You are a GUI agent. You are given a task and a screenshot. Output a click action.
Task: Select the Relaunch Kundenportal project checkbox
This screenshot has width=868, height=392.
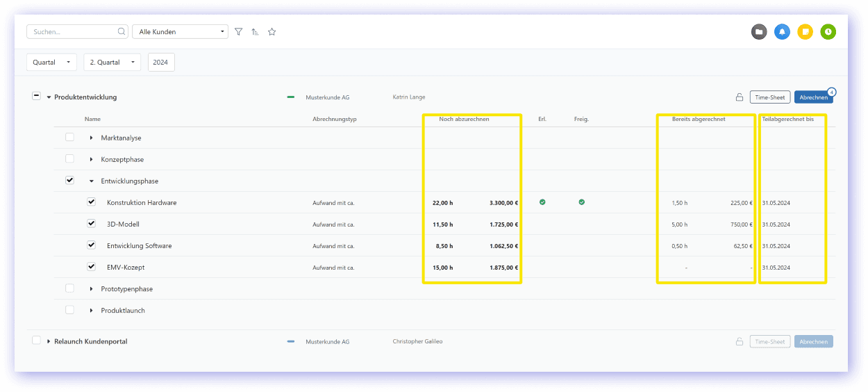(36, 341)
